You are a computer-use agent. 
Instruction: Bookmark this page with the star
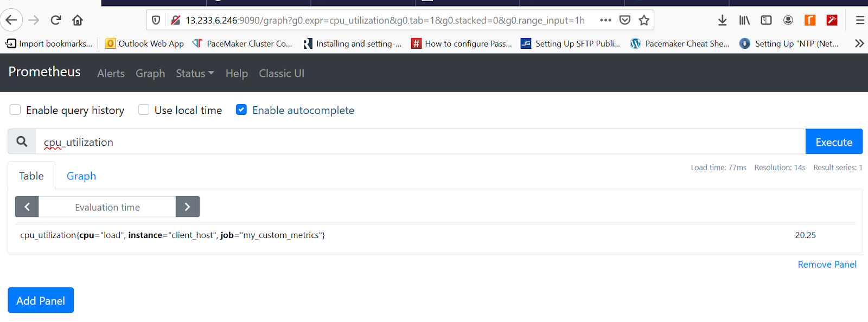[x=644, y=20]
